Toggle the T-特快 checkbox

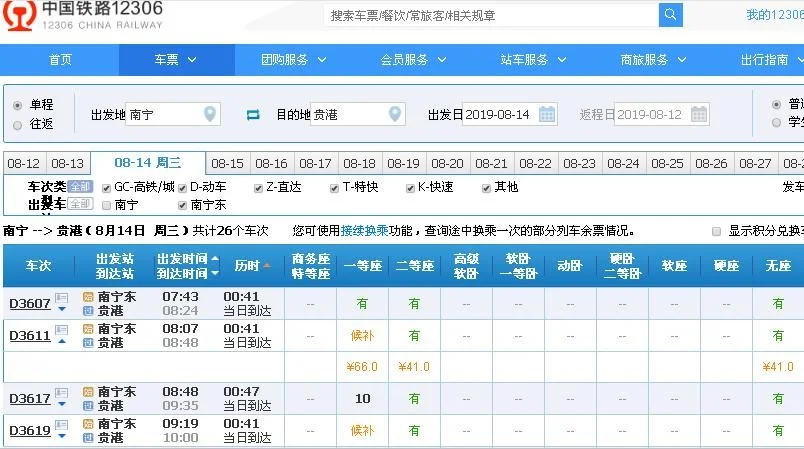tap(334, 188)
